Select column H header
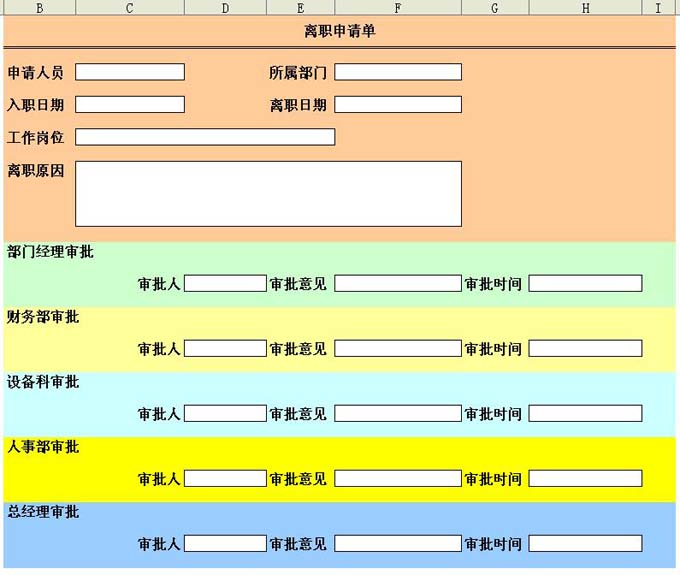The image size is (680, 575). (x=585, y=8)
